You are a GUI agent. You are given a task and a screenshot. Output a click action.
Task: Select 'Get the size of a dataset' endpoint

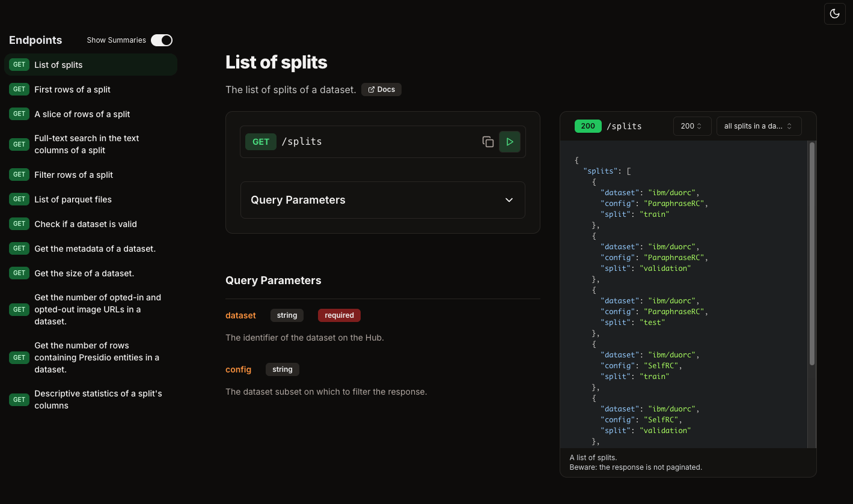pyautogui.click(x=85, y=273)
